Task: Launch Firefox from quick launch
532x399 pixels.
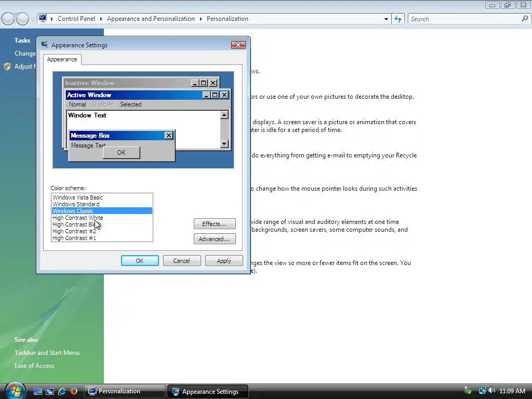Action: (x=73, y=391)
